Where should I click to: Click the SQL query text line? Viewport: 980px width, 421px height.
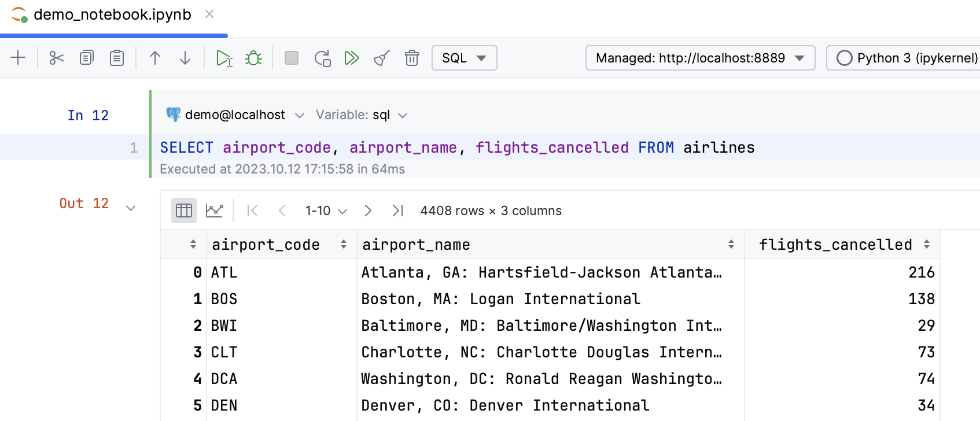(x=457, y=147)
